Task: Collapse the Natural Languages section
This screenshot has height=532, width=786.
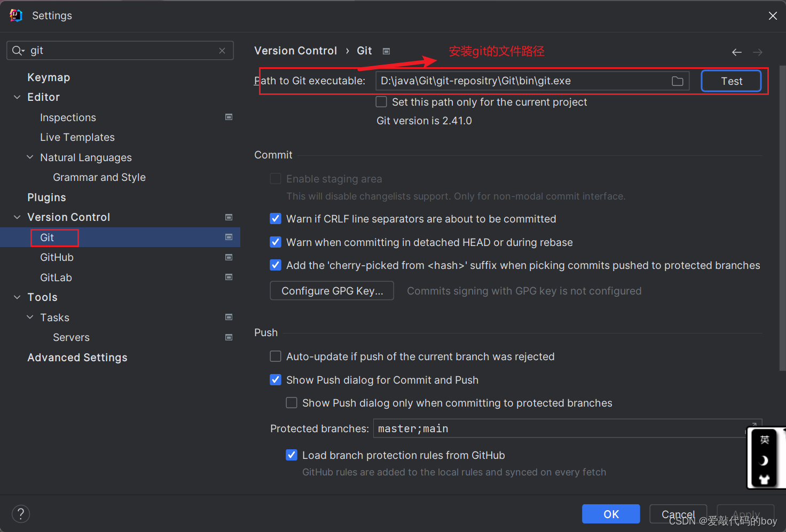Action: point(29,157)
